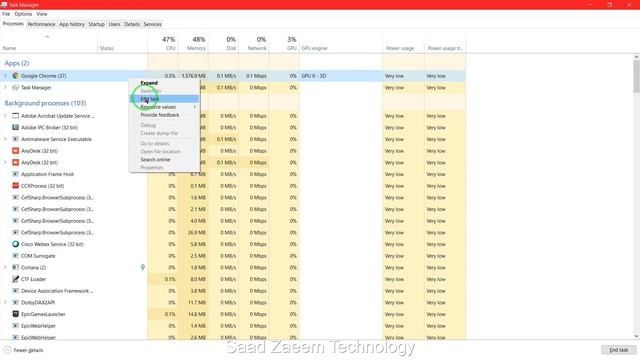Expand the Google Chrome process group
640x360 pixels.
[5, 76]
